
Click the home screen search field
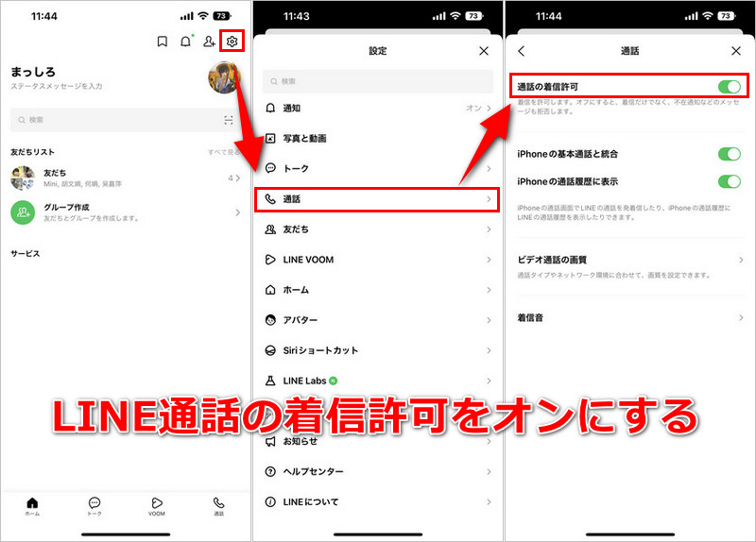(126, 120)
